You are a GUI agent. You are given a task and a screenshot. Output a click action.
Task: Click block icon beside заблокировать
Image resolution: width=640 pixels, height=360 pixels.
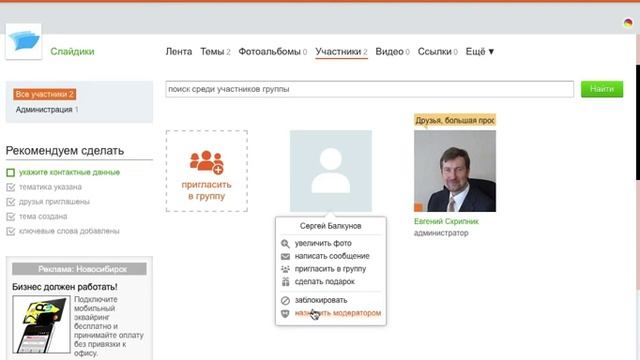tap(285, 300)
